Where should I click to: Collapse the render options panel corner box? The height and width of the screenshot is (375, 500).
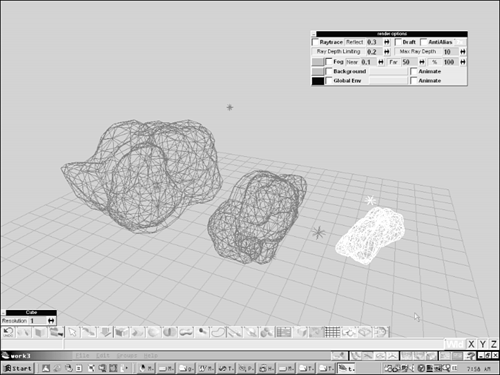pos(313,34)
